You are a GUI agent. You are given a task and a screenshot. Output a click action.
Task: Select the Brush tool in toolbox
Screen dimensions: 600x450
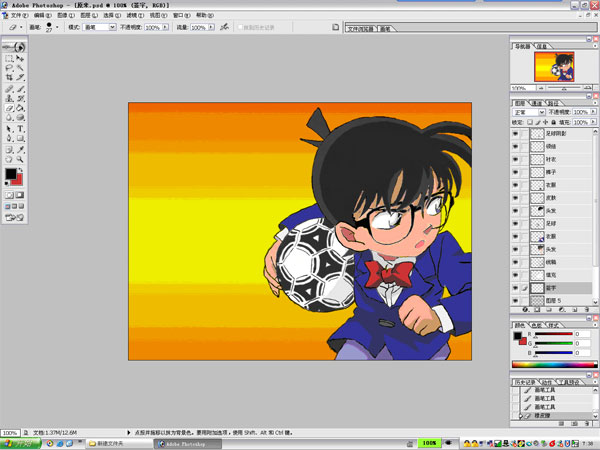click(20, 89)
